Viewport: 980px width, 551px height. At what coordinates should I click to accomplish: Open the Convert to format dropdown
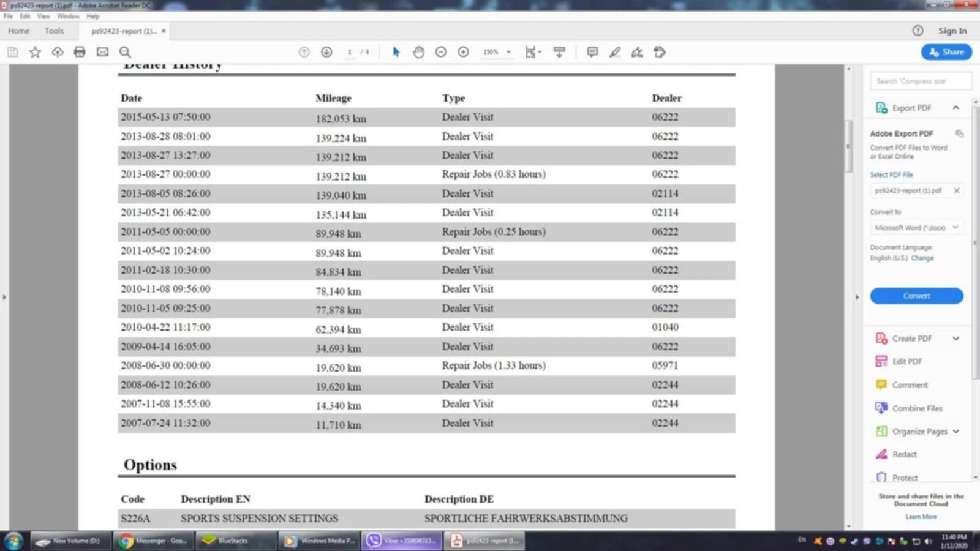[x=916, y=228]
